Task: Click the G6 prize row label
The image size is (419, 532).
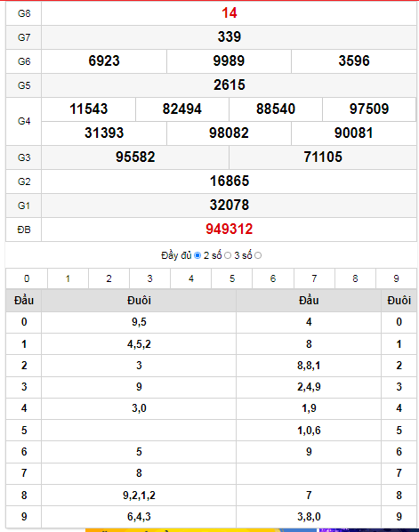Action: [24, 61]
